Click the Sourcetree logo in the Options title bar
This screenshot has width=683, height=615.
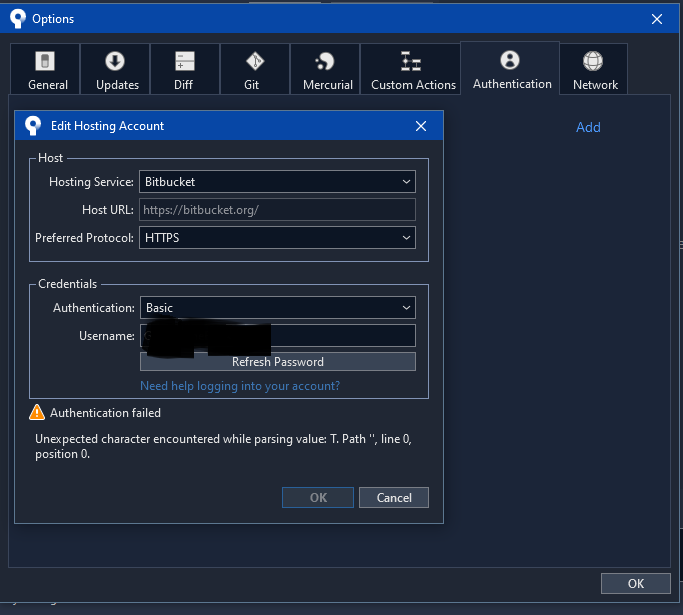click(x=18, y=19)
